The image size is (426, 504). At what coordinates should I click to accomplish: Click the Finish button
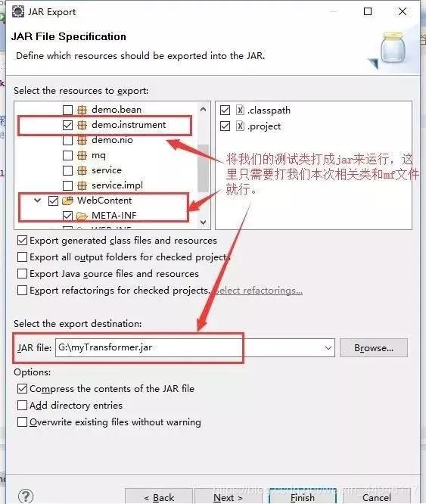tap(303, 497)
